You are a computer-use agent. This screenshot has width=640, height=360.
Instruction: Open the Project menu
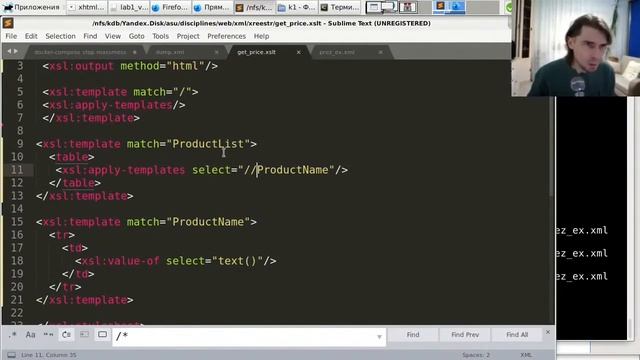tap(188, 36)
